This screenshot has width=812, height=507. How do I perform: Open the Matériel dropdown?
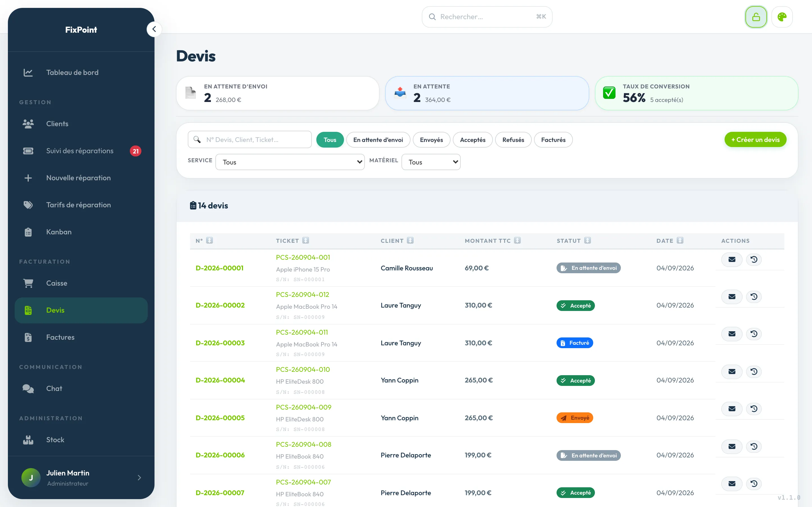pyautogui.click(x=431, y=162)
